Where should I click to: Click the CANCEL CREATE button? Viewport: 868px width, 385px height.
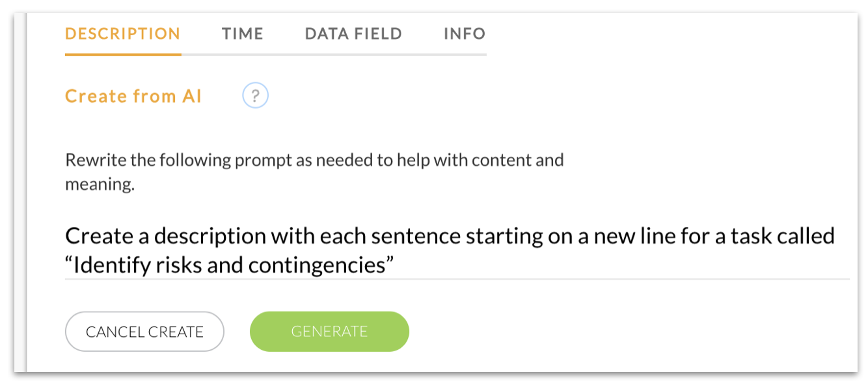[x=144, y=332]
